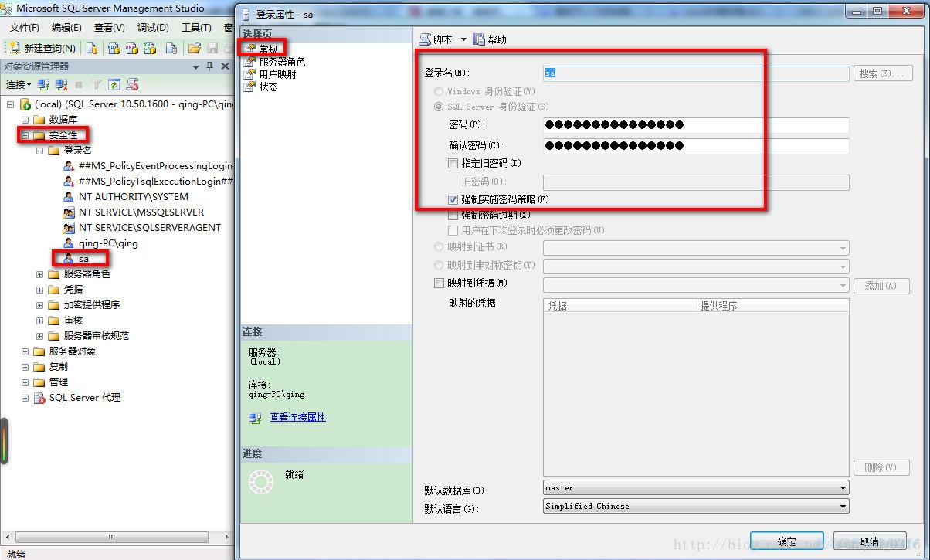Open the Object Explorer window position dropdown
This screenshot has height=560, width=930.
[x=195, y=66]
